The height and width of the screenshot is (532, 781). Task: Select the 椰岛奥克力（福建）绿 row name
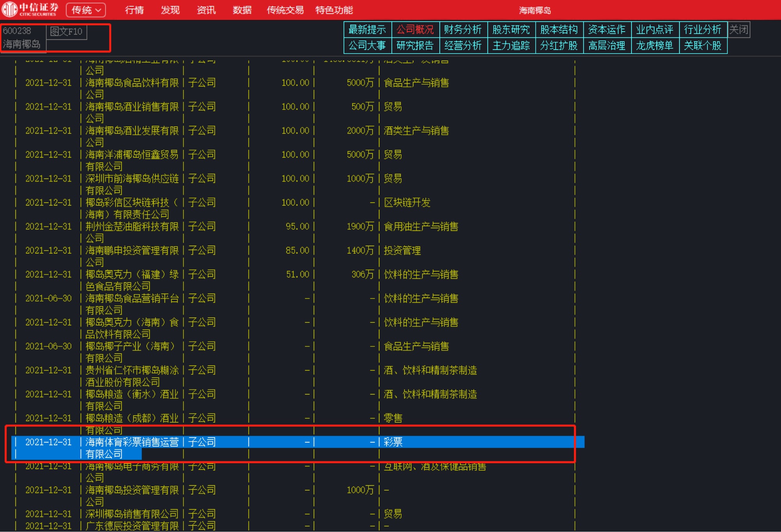click(x=132, y=274)
